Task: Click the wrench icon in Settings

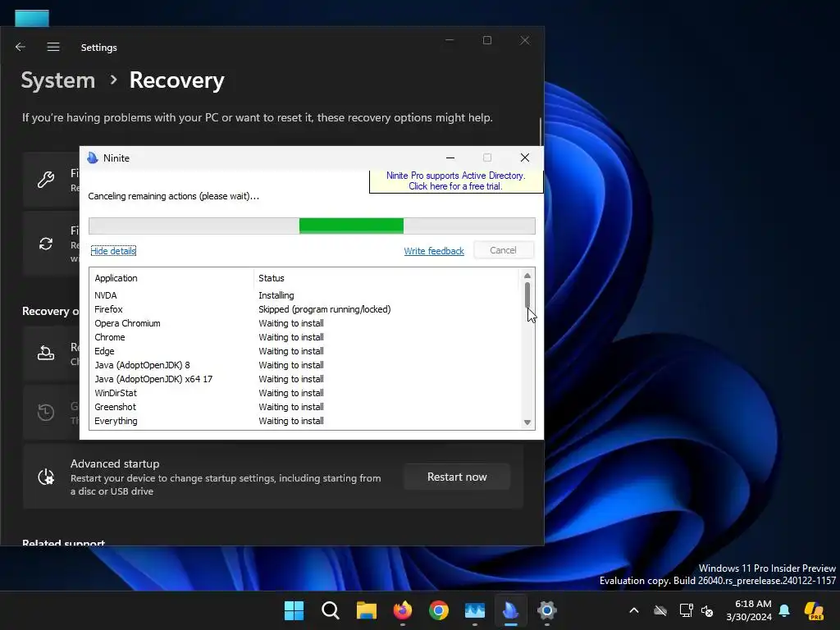Action: pyautogui.click(x=46, y=179)
